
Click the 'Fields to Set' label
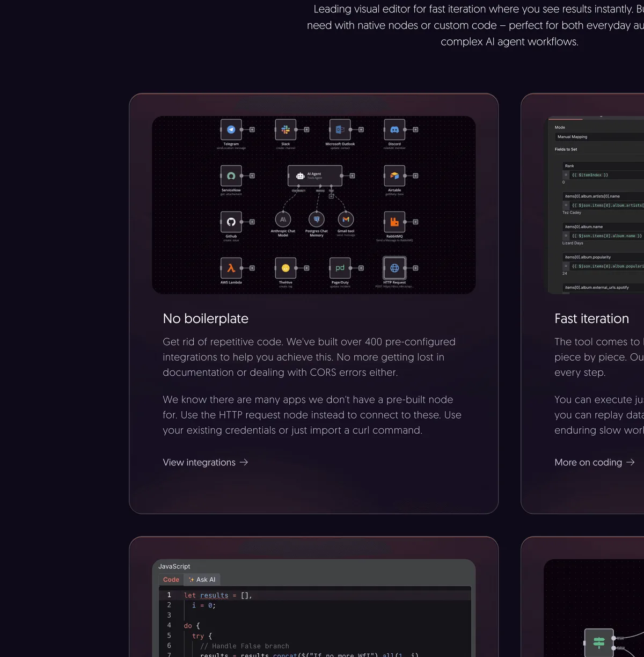click(x=566, y=149)
